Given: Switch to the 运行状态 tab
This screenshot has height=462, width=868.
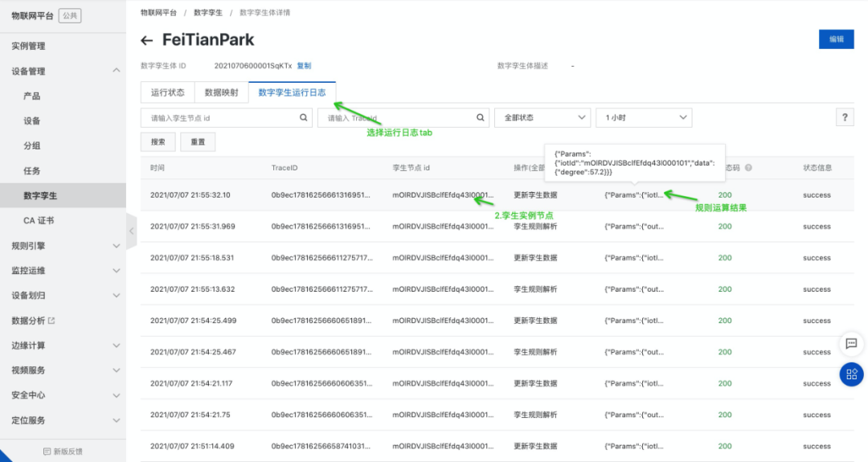Looking at the screenshot, I should (x=168, y=92).
